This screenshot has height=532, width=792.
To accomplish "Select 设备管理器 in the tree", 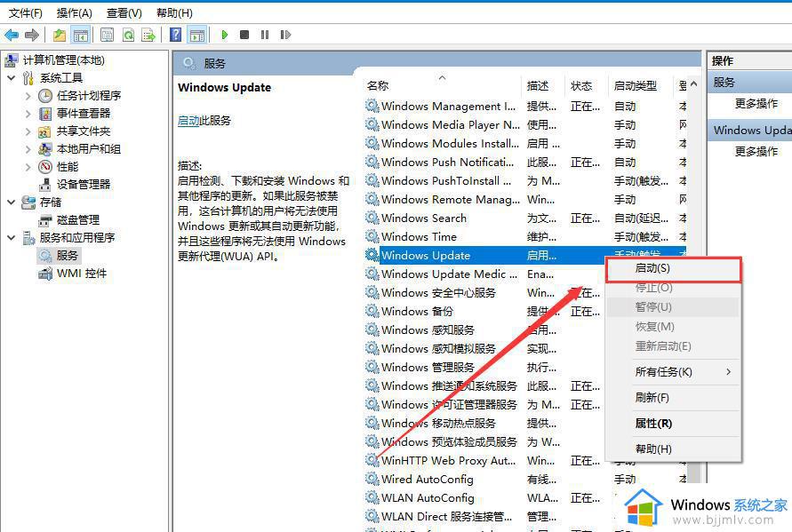I will coord(84,185).
